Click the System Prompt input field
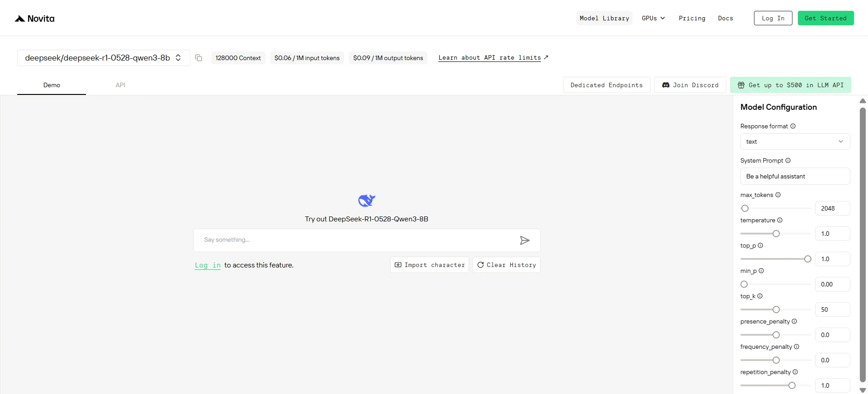Viewport: 868px width, 394px height. [795, 176]
